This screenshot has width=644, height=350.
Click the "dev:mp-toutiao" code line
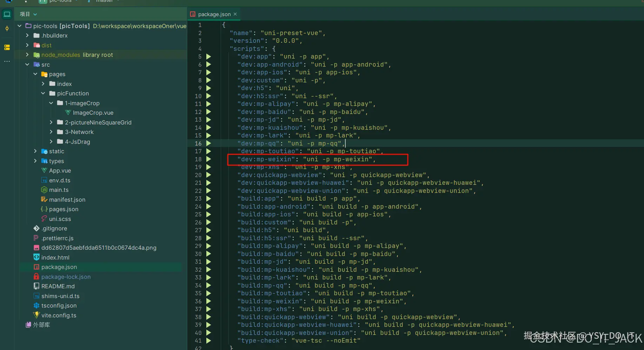(311, 151)
